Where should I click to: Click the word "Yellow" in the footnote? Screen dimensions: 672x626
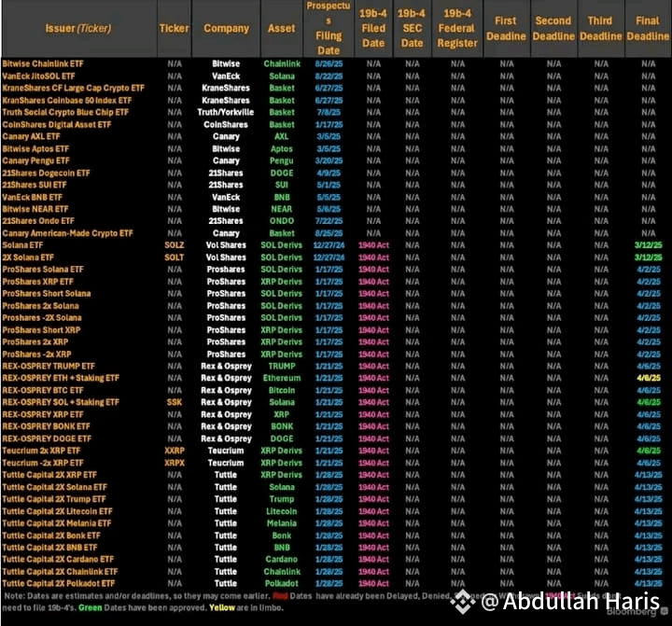pos(222,608)
